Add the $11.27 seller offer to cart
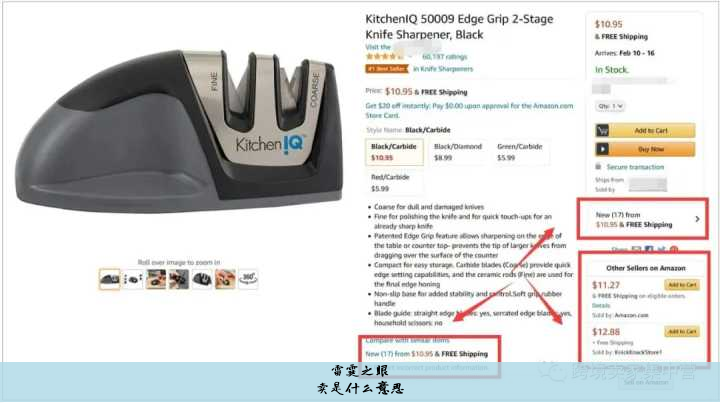 (x=682, y=285)
